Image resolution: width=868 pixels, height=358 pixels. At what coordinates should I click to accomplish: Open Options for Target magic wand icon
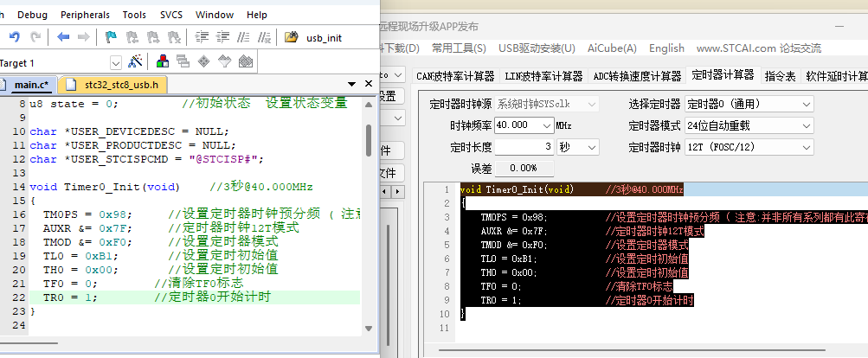(135, 61)
